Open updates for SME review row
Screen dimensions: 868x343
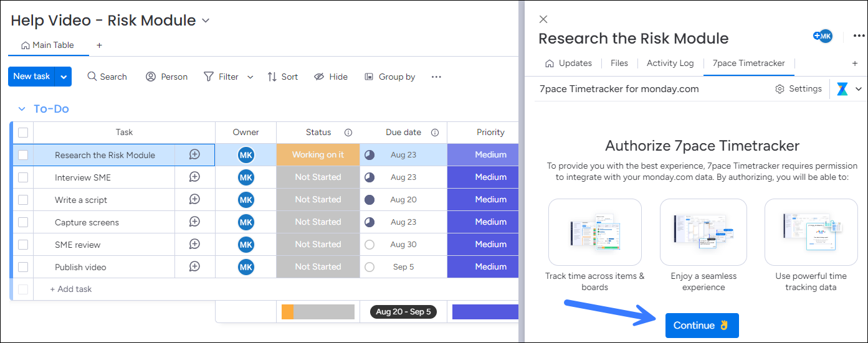click(194, 244)
